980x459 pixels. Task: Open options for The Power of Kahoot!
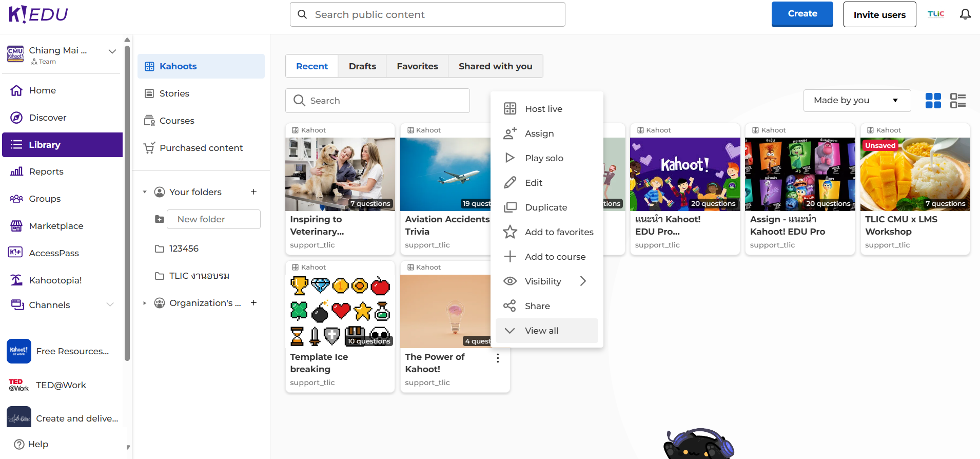click(x=498, y=358)
